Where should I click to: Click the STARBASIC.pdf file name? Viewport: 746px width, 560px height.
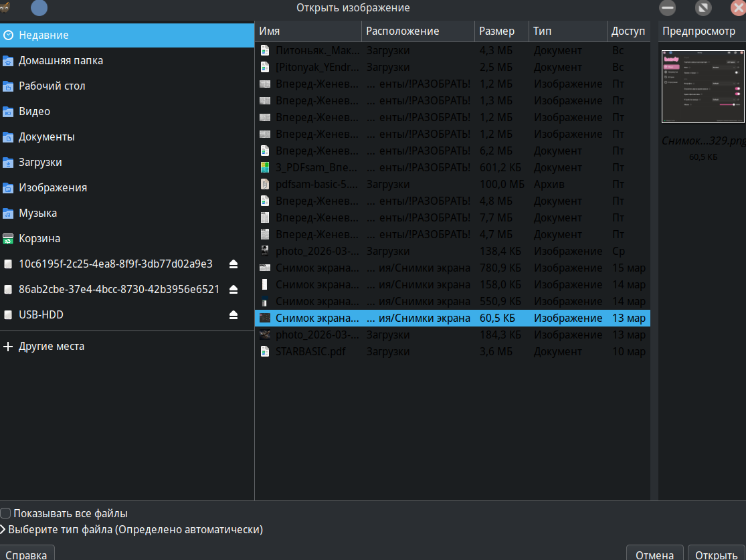coord(310,352)
